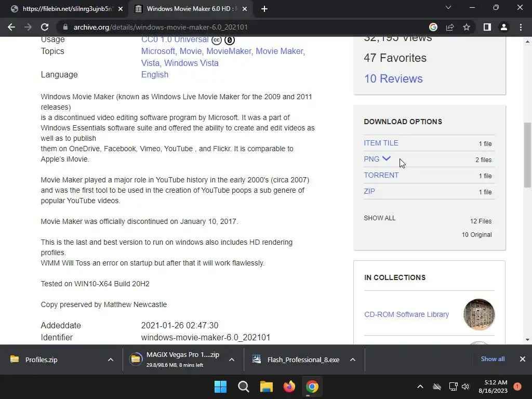Open the Microsoft topic link
Image resolution: width=532 pixels, height=399 pixels.
[x=158, y=51]
